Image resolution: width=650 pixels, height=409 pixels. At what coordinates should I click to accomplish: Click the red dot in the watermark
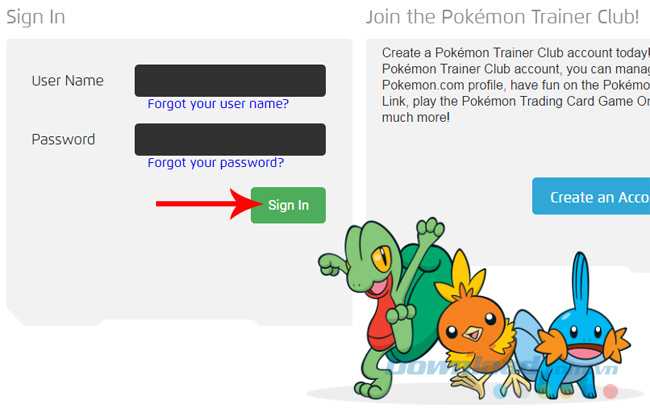point(610,391)
